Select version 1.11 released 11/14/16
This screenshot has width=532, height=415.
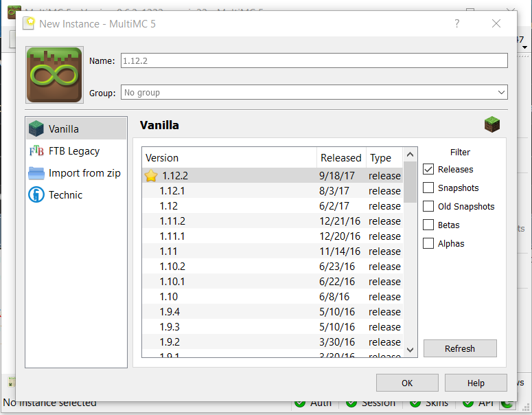point(273,251)
